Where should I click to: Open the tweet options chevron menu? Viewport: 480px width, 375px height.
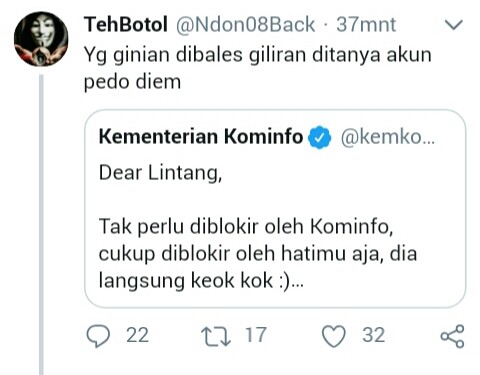click(x=454, y=25)
